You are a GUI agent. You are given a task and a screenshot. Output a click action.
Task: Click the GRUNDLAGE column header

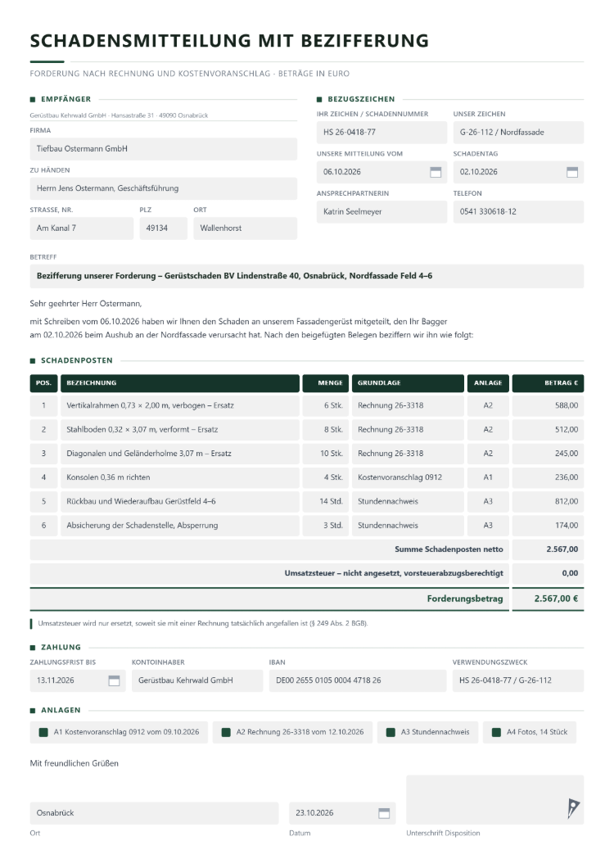[408, 383]
